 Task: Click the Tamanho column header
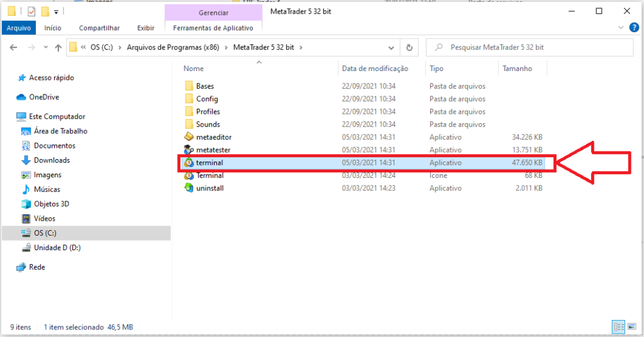(x=516, y=69)
